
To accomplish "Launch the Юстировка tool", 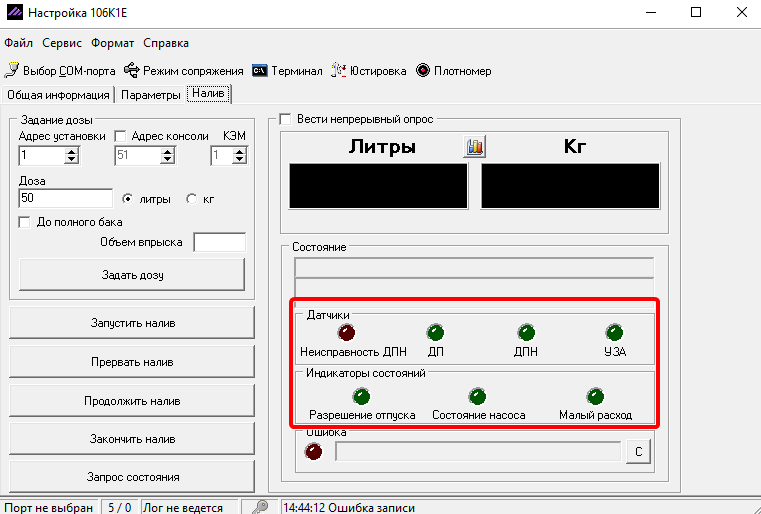I will 368,71.
